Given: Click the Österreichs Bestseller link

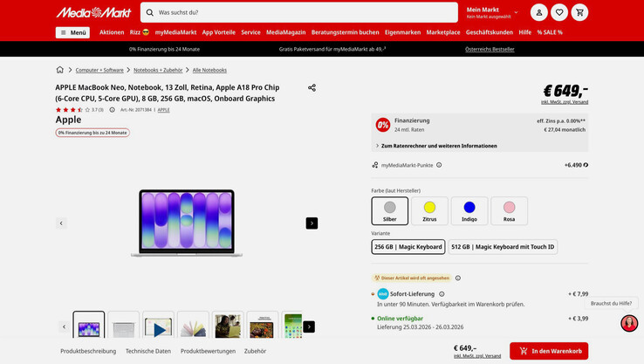Looking at the screenshot, I should pos(490,49).
